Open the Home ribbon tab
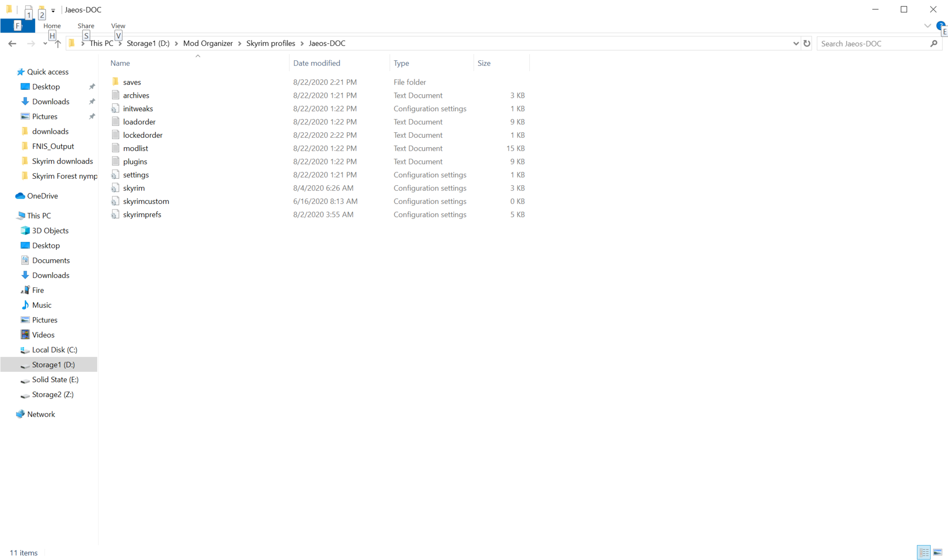This screenshot has width=948, height=560. (52, 26)
